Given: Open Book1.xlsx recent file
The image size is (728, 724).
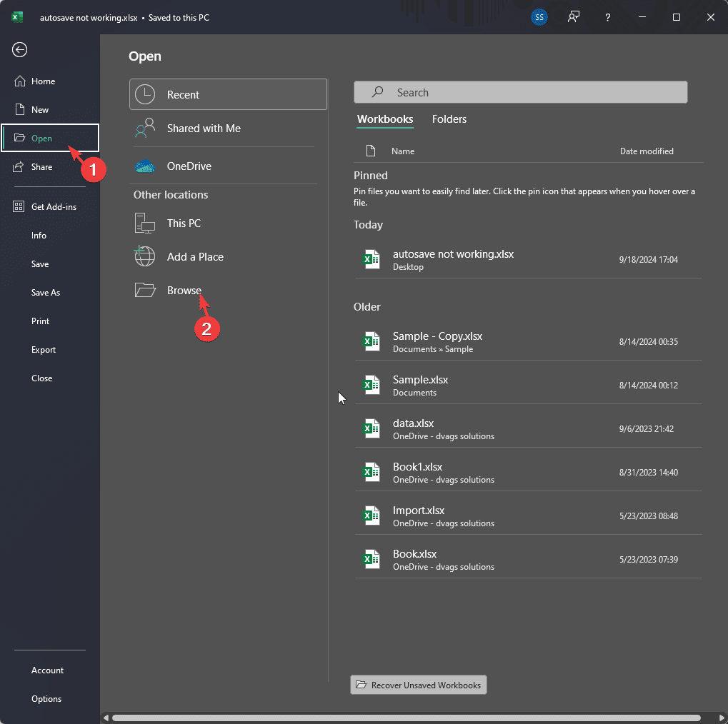Looking at the screenshot, I should (528, 473).
